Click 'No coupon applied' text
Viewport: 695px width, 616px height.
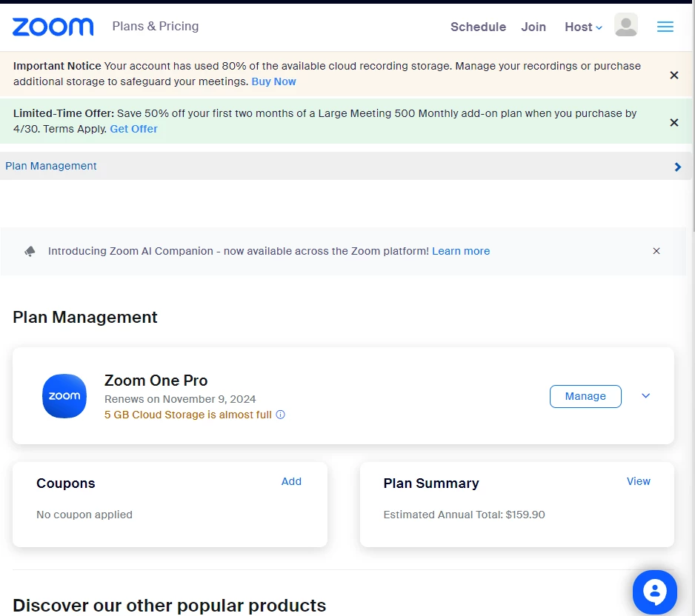coord(84,515)
